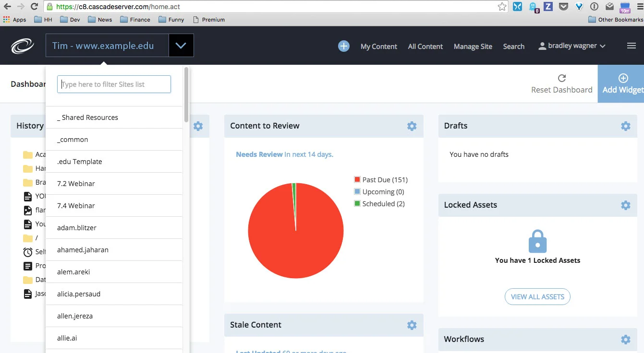
Task: Open the Add Content plus icon
Action: tap(344, 46)
